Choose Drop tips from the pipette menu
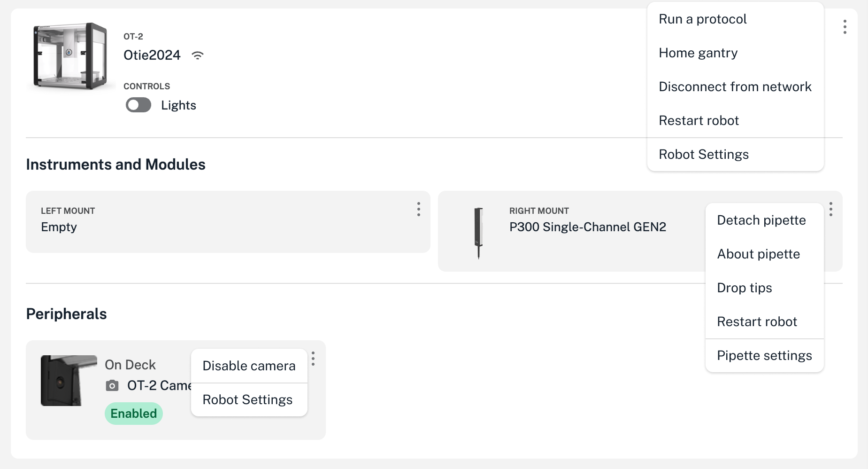868x469 pixels. tap(744, 288)
